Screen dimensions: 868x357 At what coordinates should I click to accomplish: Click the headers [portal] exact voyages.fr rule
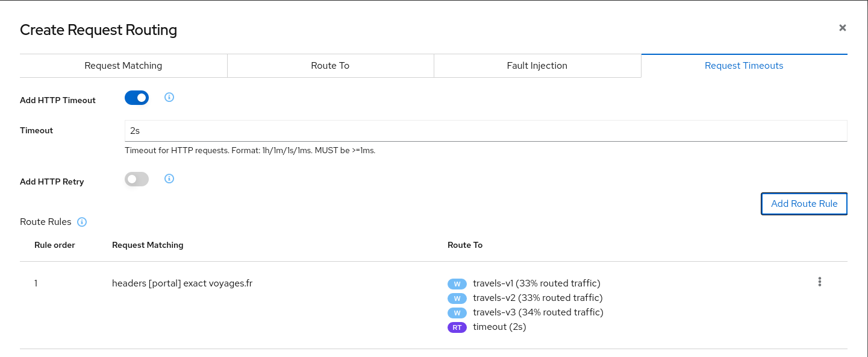coord(182,283)
